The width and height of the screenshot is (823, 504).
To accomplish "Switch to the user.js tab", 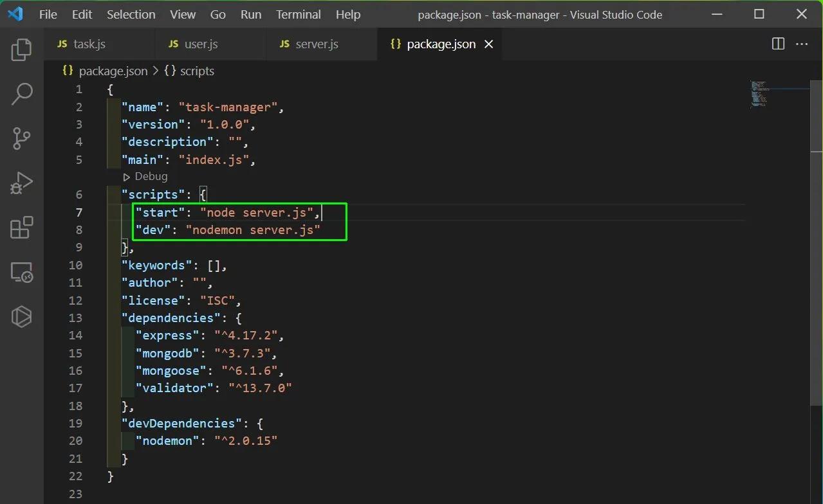I will (x=210, y=44).
